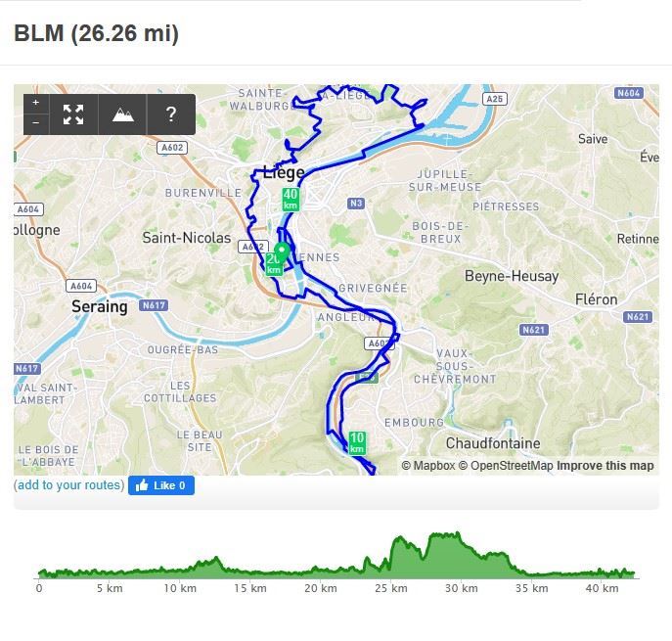Screen dimensions: 672x641
Task: Zoom out with the minus map button
Action: coord(36,124)
